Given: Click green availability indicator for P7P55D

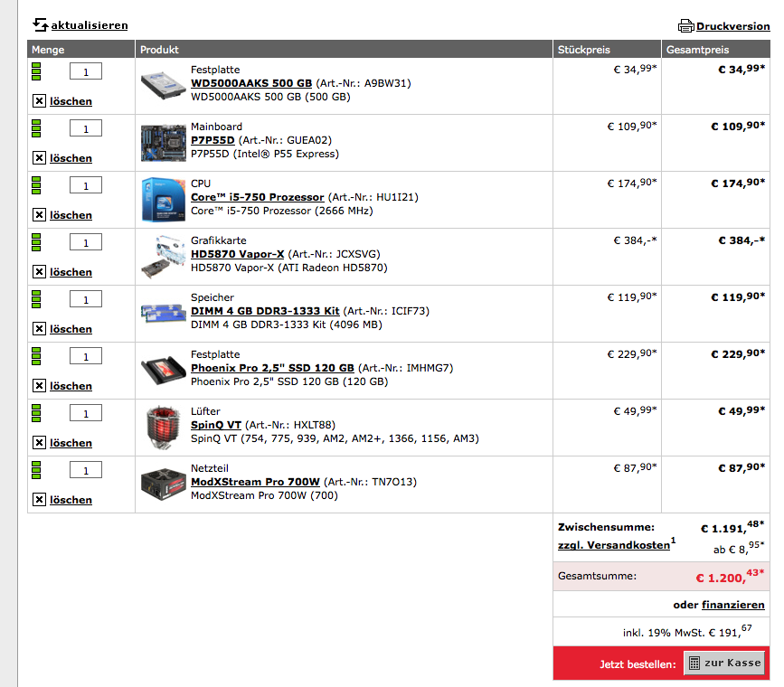Looking at the screenshot, I should [x=36, y=128].
